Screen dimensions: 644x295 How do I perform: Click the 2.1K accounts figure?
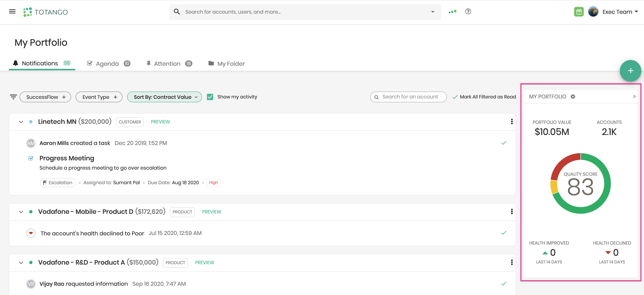point(609,132)
